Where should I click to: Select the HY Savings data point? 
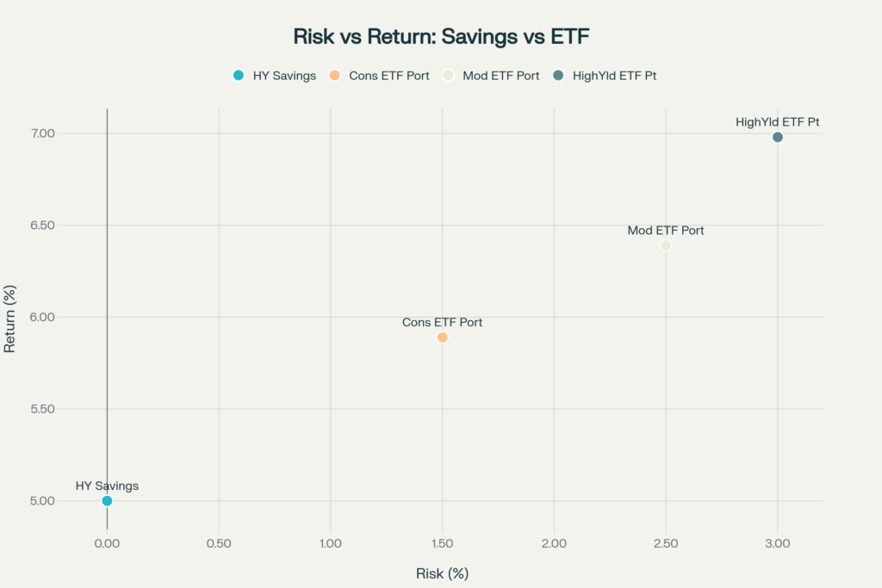107,501
